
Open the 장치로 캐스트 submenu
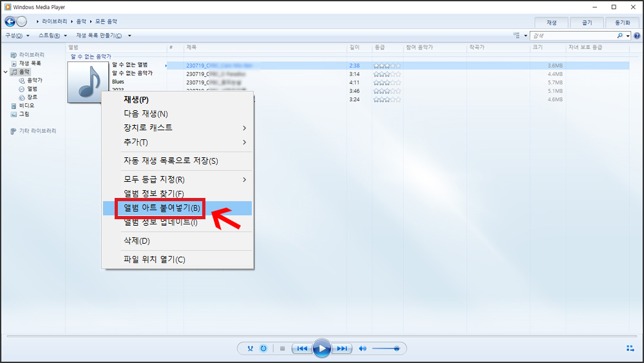[x=178, y=128]
